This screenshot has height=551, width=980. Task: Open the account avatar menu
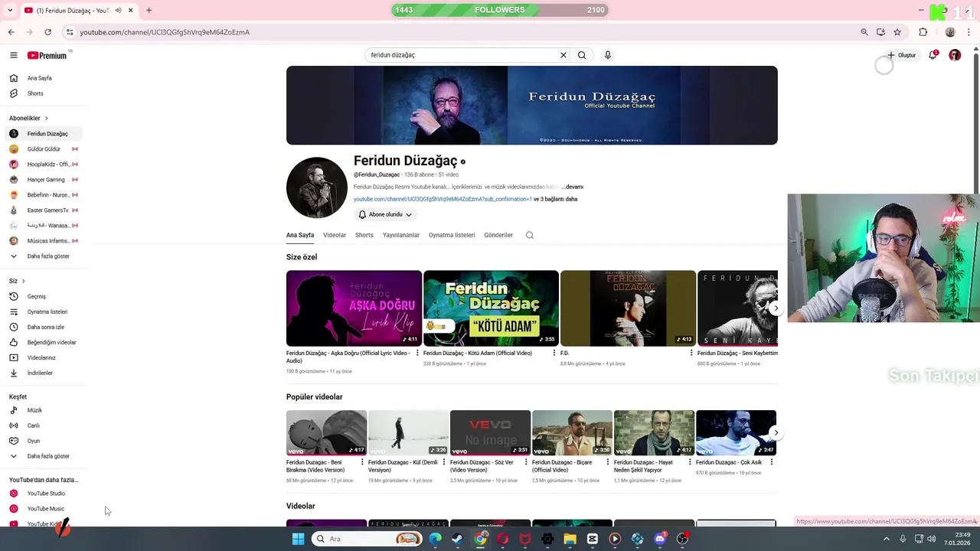[955, 55]
